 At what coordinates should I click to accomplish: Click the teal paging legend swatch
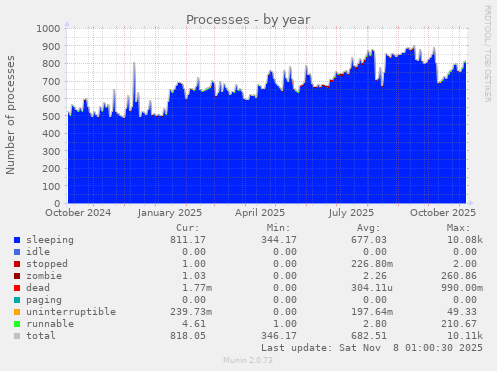[17, 300]
